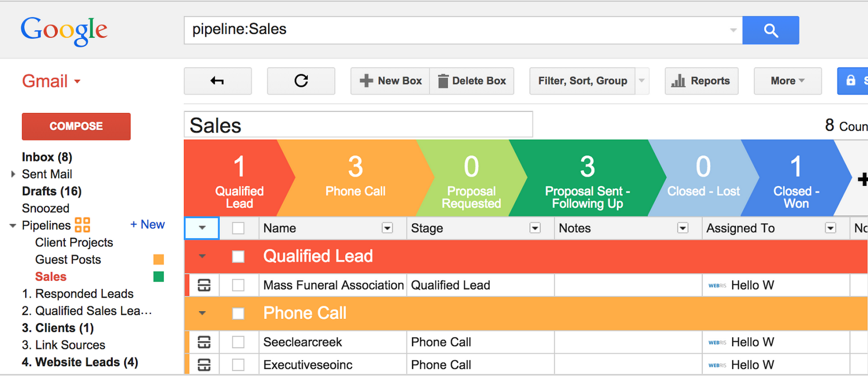Viewport: 868px width, 377px height.
Task: Open the box icon for Seeclearcreek row
Action: coord(204,343)
